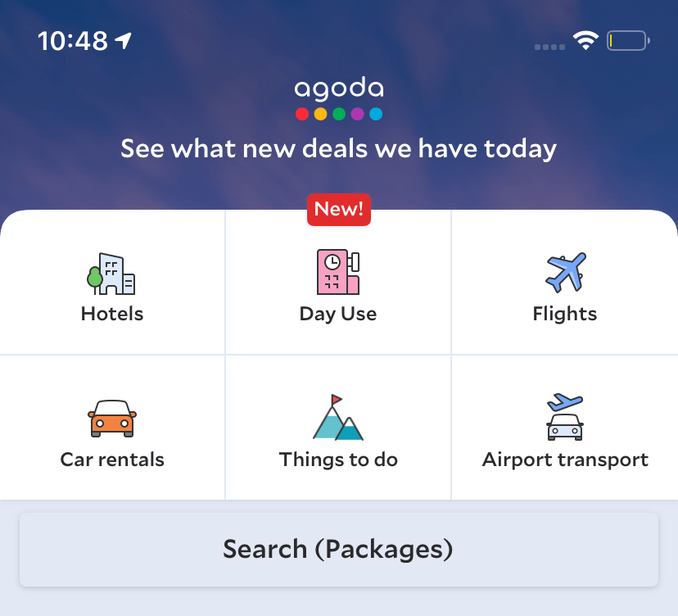Viewport: 678px width, 616px height.
Task: Tap the location arrow in status bar
Action: pos(123,41)
